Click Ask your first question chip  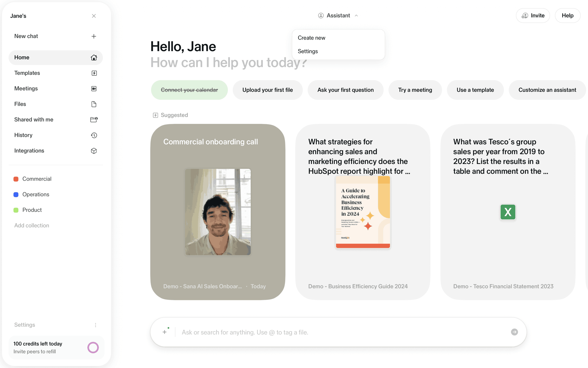pos(345,90)
